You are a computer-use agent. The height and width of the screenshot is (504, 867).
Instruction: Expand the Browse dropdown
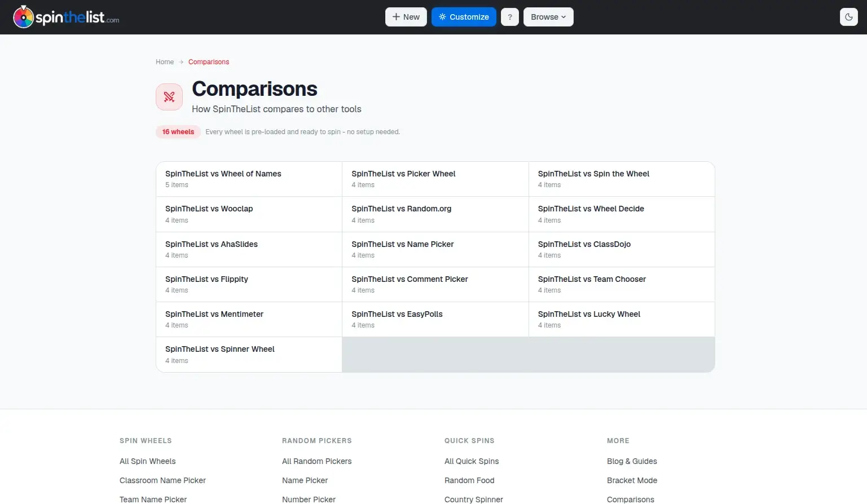548,17
